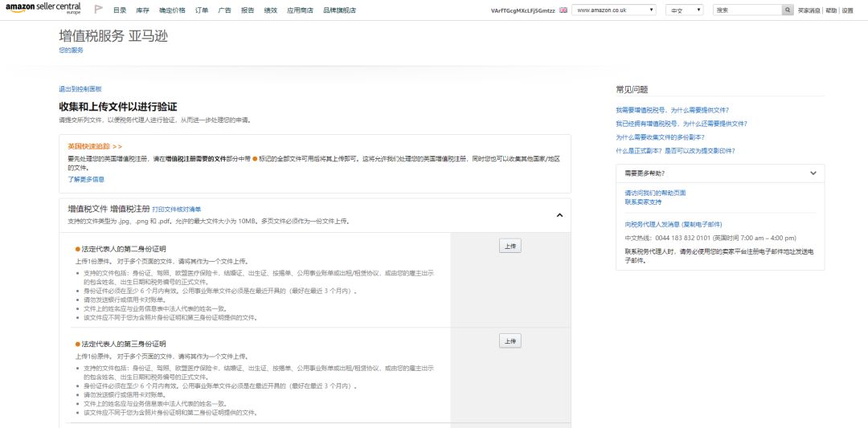Open the 品牌旗舰店 menu
This screenshot has height=428, width=868.
(x=338, y=10)
